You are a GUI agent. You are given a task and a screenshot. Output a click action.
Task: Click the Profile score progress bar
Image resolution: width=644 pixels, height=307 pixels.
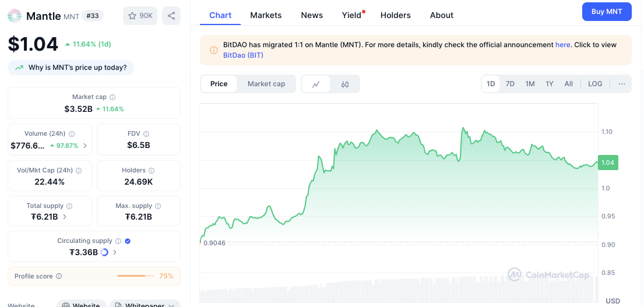pyautogui.click(x=135, y=276)
